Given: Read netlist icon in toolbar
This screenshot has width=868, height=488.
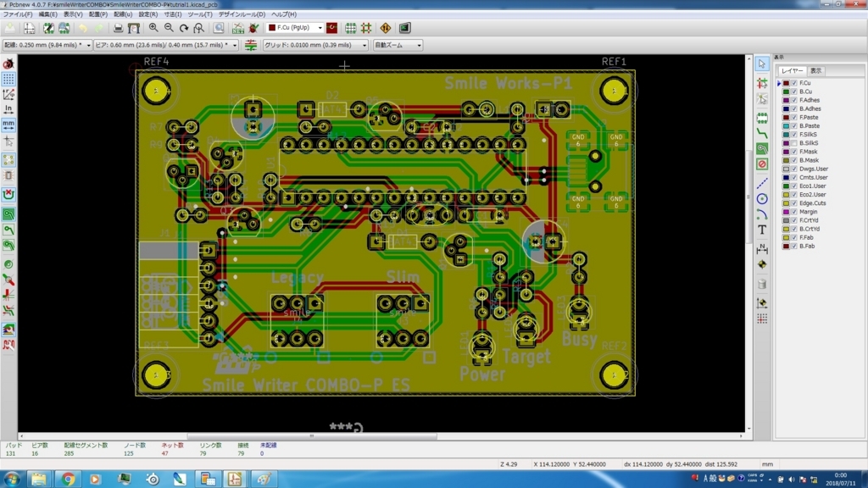Looking at the screenshot, I should [x=238, y=28].
